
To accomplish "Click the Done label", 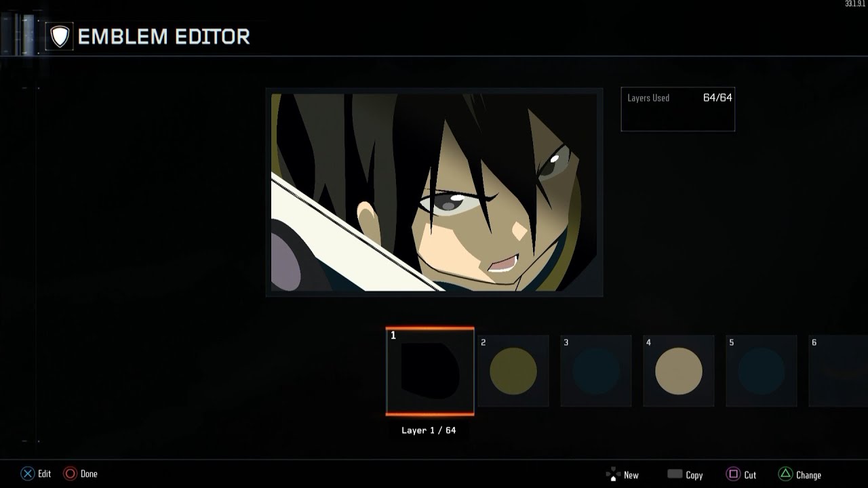I will pos(89,474).
